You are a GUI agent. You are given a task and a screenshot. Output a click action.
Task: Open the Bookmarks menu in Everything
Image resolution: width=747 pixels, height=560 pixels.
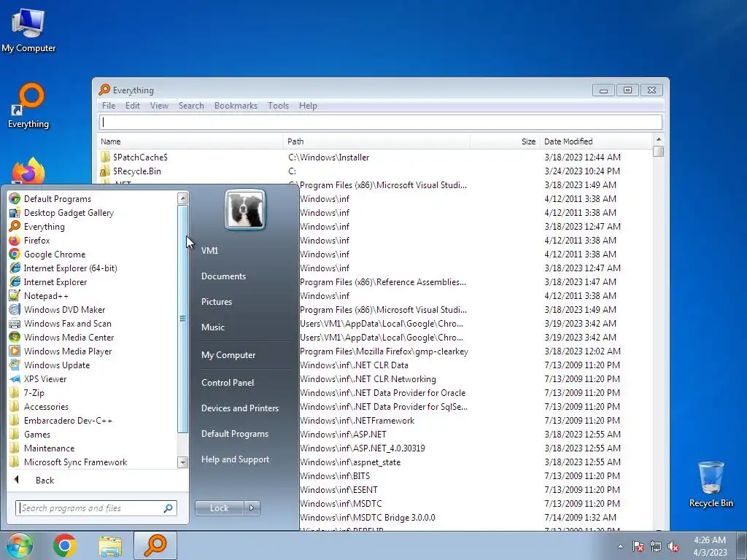coord(236,106)
